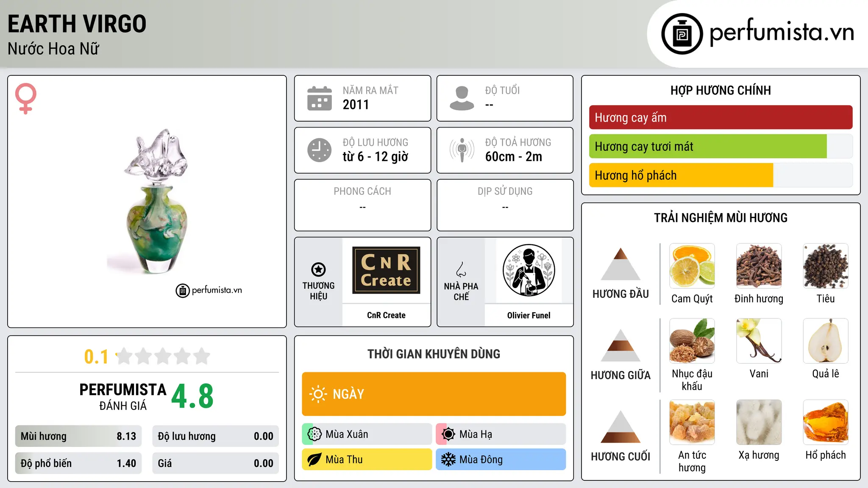Viewport: 868px width, 488px height.
Task: Click the clock icon beside Độ lưu hương
Action: pos(320,150)
